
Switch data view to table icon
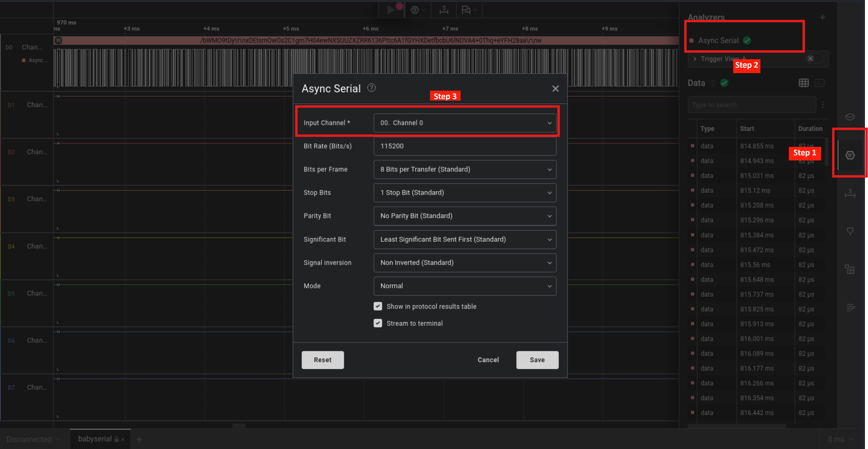pyautogui.click(x=803, y=83)
